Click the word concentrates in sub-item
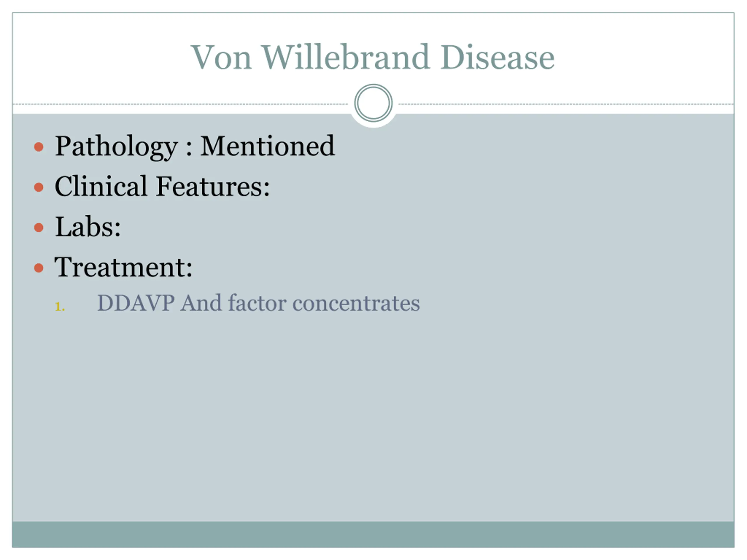Screen dimensions: 747x560 pos(356,303)
